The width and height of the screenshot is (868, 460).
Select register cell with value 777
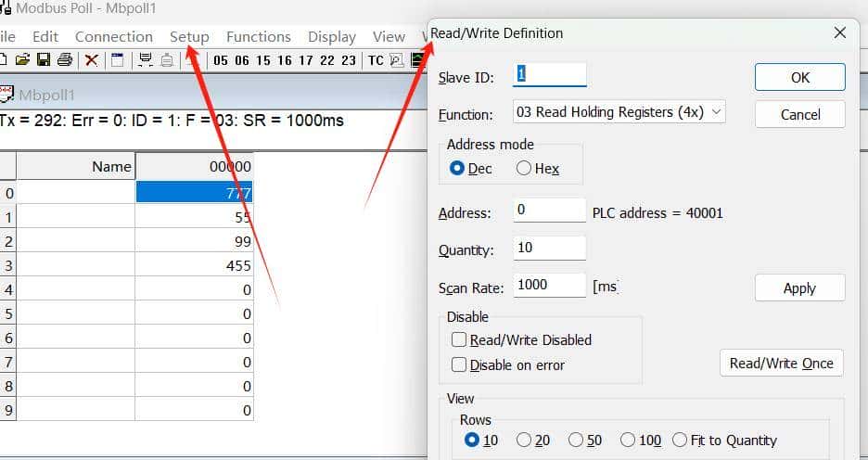pos(195,193)
